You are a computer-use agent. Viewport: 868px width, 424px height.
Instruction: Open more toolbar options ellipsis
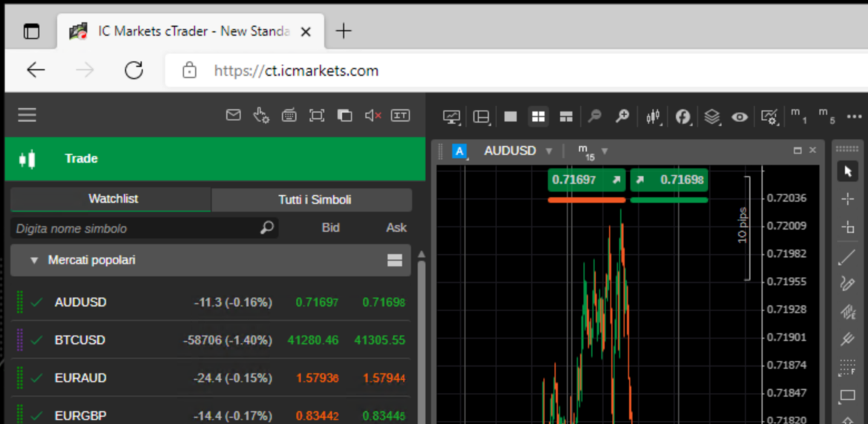click(855, 117)
